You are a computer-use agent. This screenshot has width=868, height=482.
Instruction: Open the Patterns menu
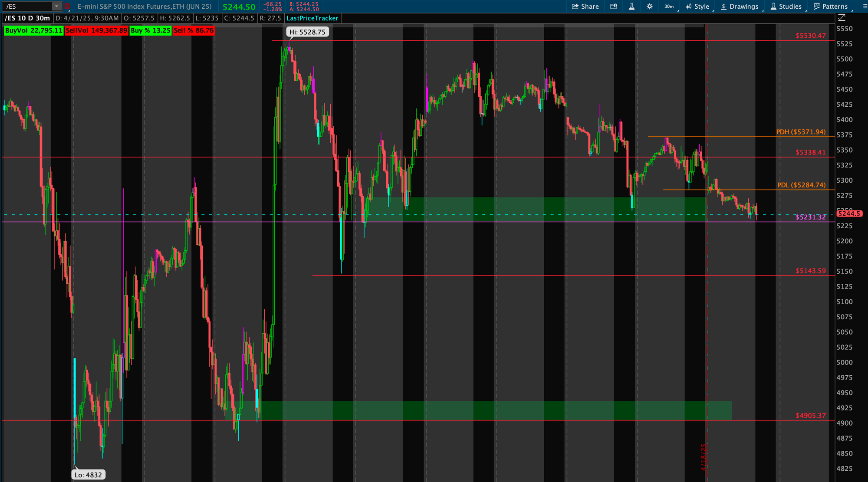[831, 7]
